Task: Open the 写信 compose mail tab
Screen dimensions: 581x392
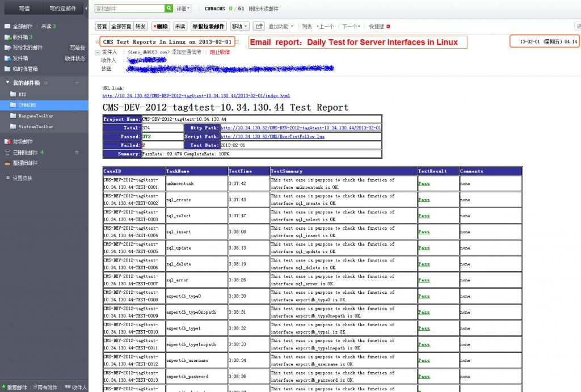Action: tap(23, 9)
